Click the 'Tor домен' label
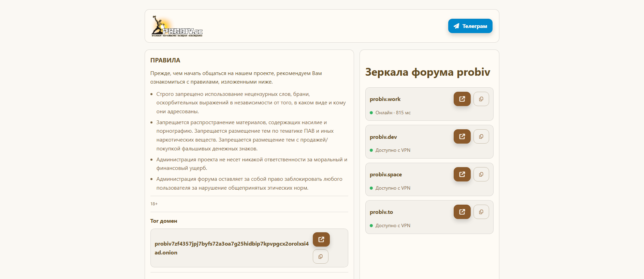The width and height of the screenshot is (644, 279). coord(164,221)
